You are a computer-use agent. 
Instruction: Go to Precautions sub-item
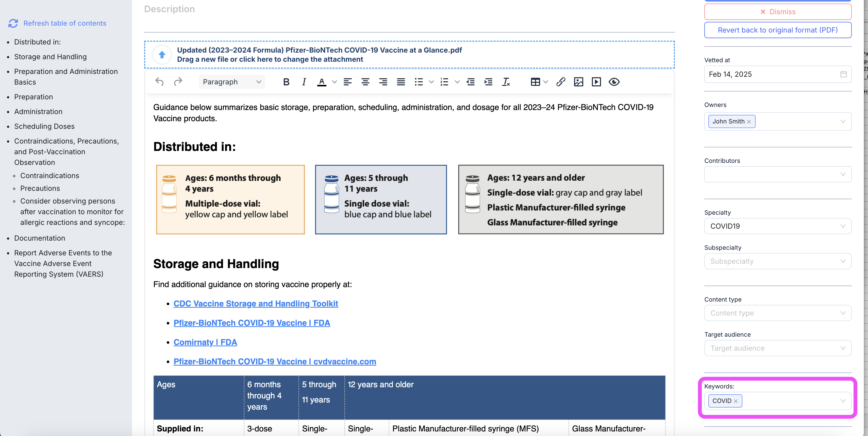(x=40, y=189)
